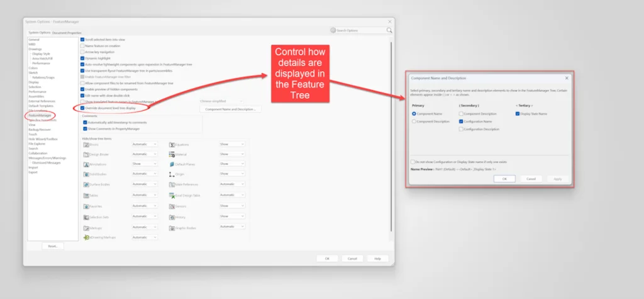Uncheck Override document level tree display
This screenshot has height=299, width=644.
pyautogui.click(x=82, y=108)
